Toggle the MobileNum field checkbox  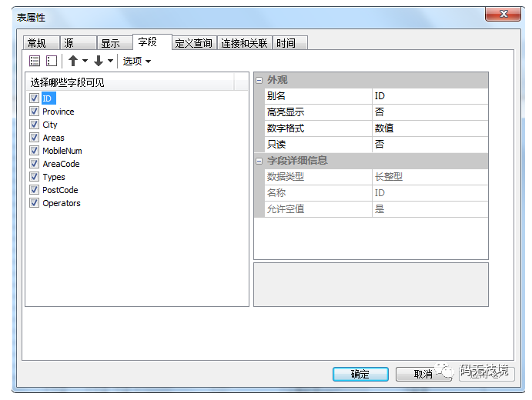[x=34, y=151]
